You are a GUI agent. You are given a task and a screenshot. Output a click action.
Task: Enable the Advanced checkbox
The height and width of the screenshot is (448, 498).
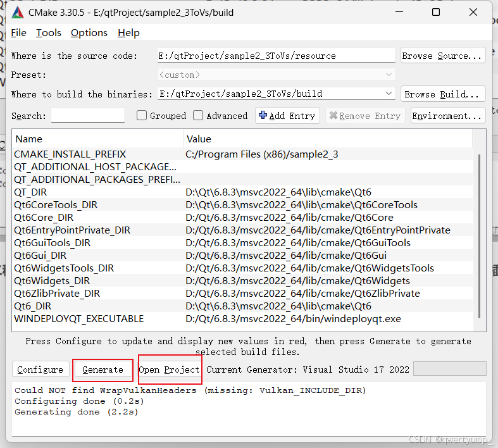click(198, 115)
